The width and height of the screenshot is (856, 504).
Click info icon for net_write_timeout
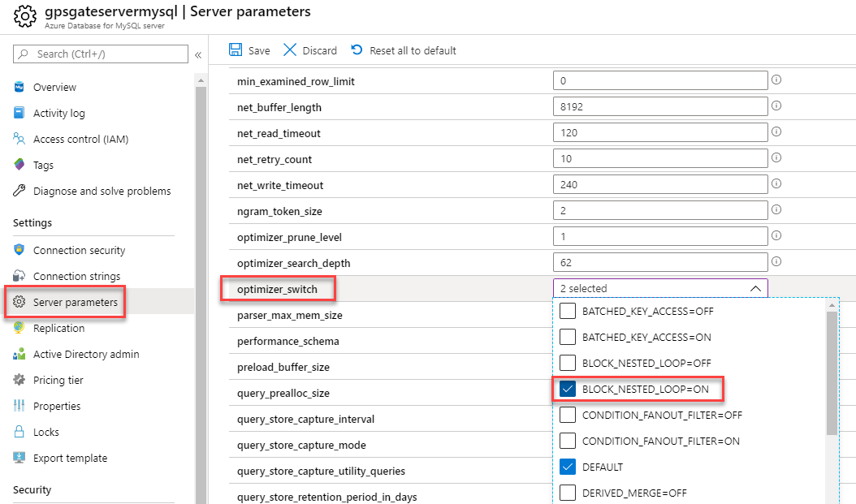(x=776, y=183)
